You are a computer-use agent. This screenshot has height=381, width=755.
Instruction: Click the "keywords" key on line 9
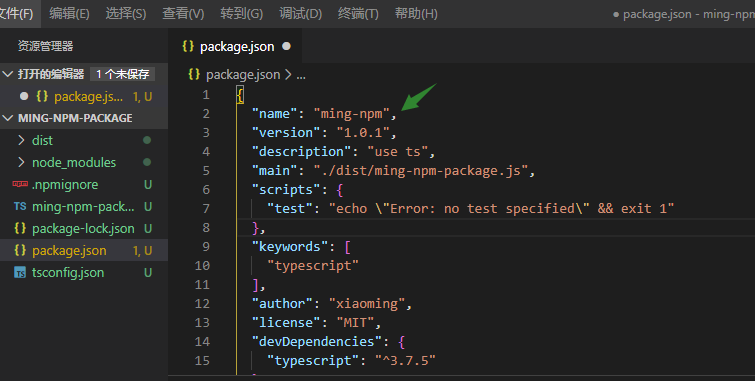coord(290,247)
